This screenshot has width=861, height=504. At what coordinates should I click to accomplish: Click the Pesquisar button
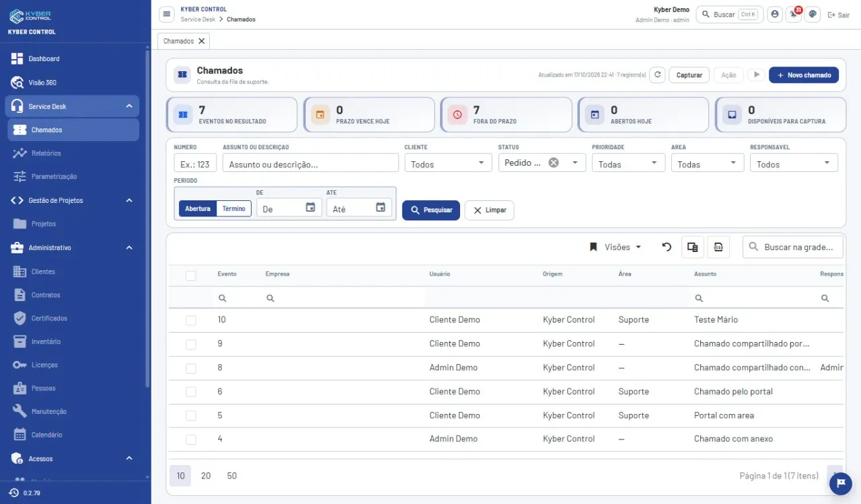[431, 210]
